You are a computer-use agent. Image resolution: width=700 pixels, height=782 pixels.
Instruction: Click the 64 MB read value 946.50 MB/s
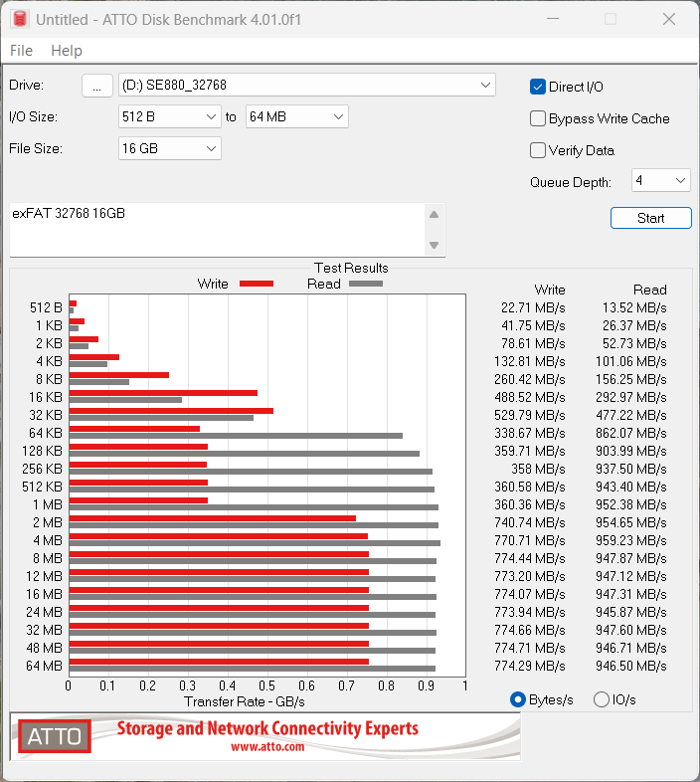[x=631, y=666]
